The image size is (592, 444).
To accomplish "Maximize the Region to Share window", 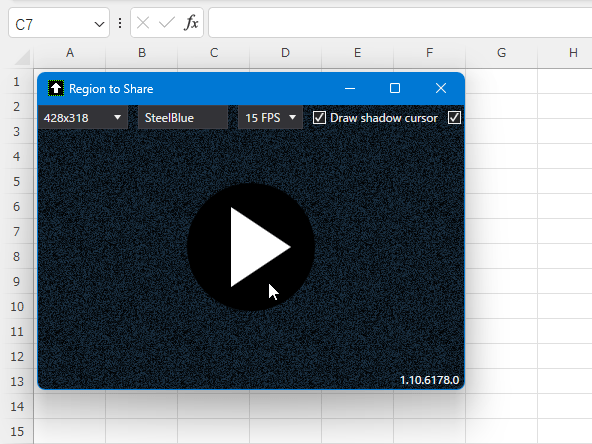I will [395, 88].
